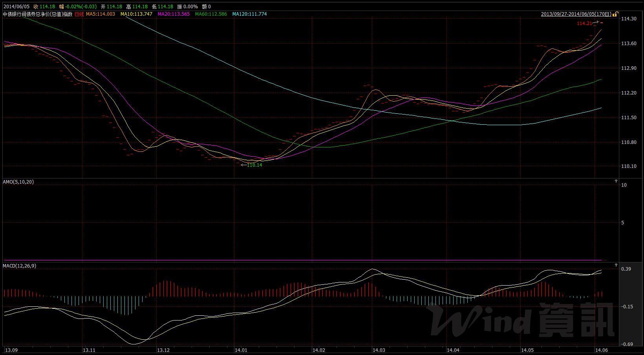Click the 10 AMO axis label
644x355 pixels.
click(x=624, y=185)
